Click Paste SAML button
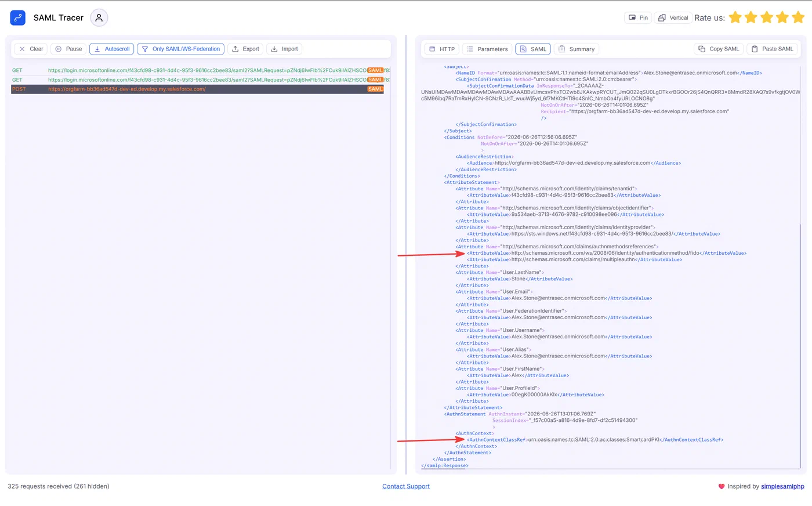812x506 pixels. point(772,49)
